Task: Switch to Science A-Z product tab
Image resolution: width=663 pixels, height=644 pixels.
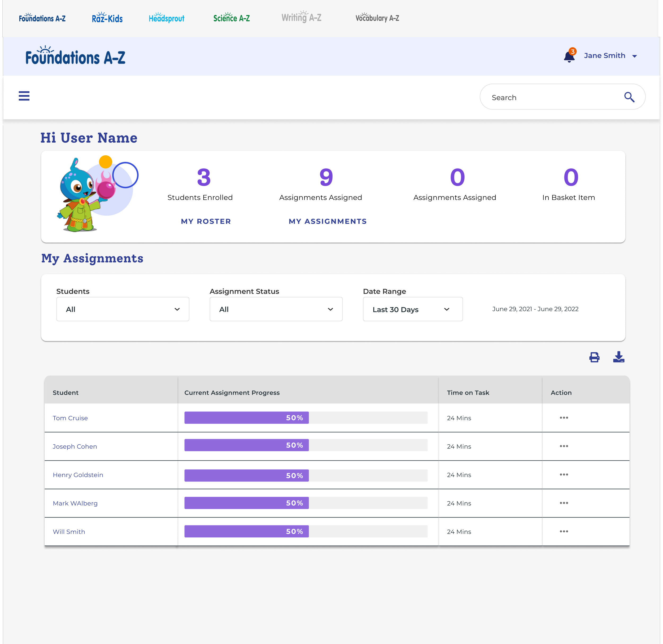Action: [231, 18]
